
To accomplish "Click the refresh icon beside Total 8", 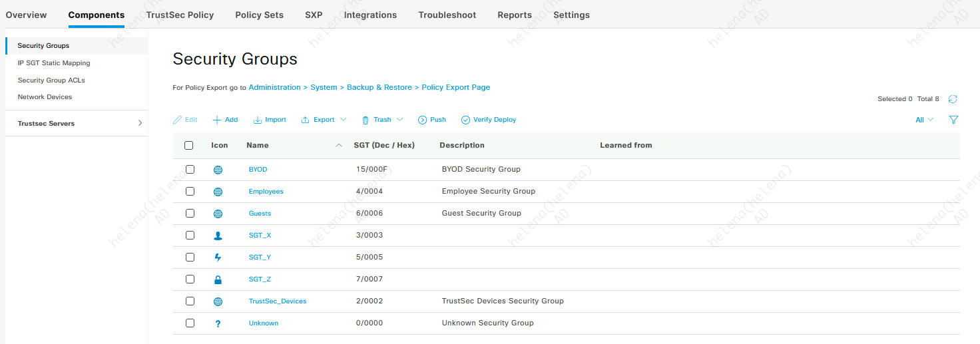I will click(x=953, y=99).
